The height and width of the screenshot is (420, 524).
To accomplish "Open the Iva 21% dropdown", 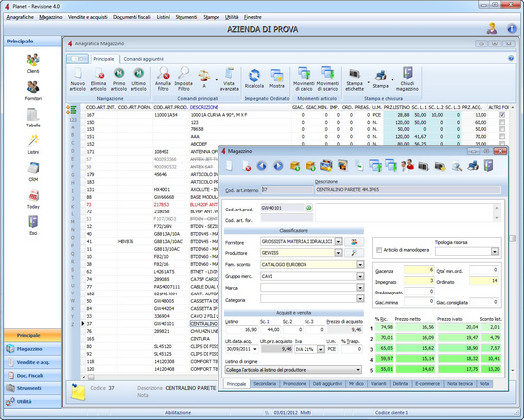I will (320, 349).
